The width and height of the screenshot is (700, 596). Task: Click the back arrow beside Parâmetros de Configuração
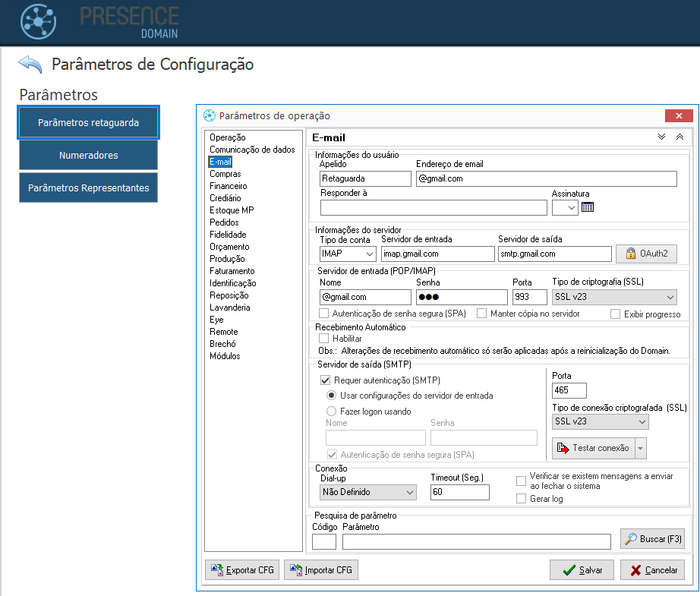(30, 65)
